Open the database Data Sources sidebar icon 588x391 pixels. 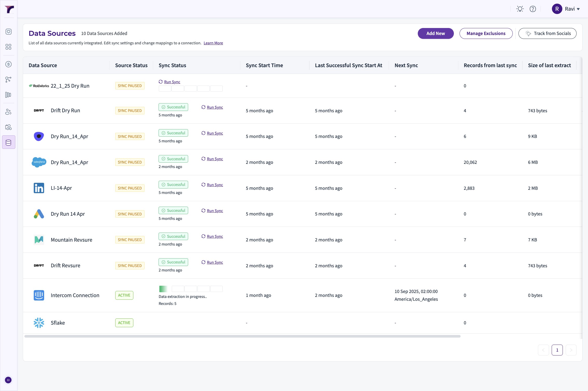click(x=9, y=142)
